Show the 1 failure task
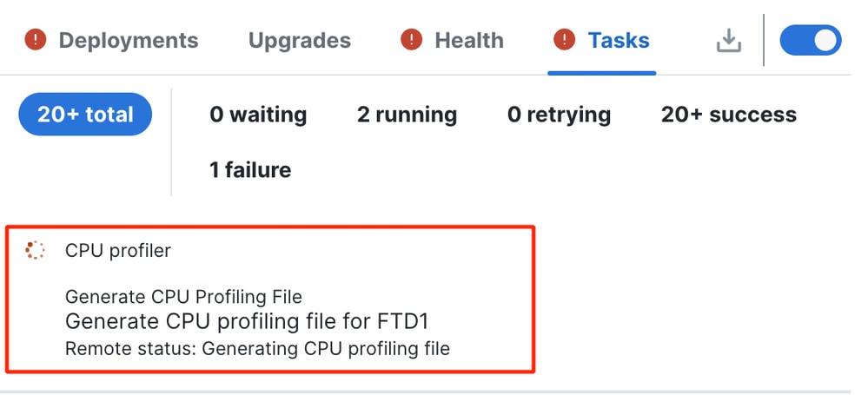The height and width of the screenshot is (395, 868). [x=250, y=170]
